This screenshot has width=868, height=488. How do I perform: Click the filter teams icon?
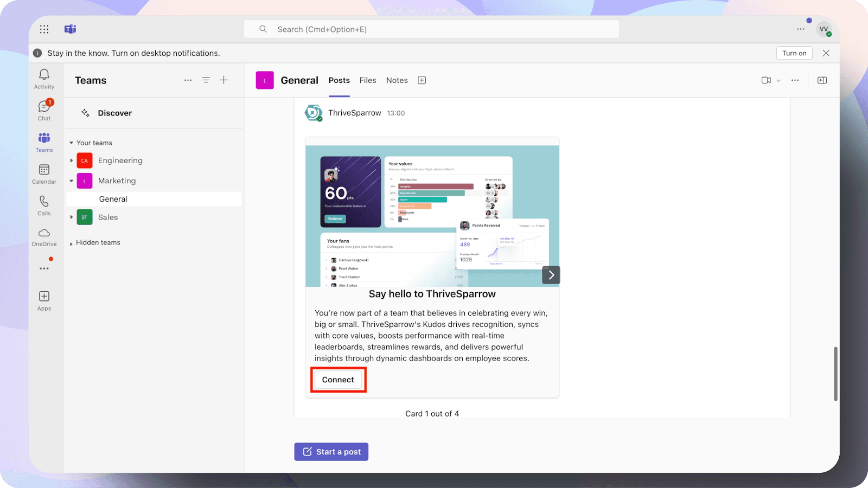tap(206, 80)
